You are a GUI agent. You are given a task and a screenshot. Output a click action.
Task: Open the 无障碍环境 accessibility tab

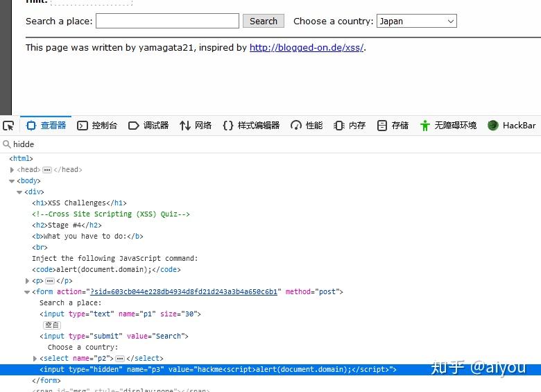[x=448, y=126]
